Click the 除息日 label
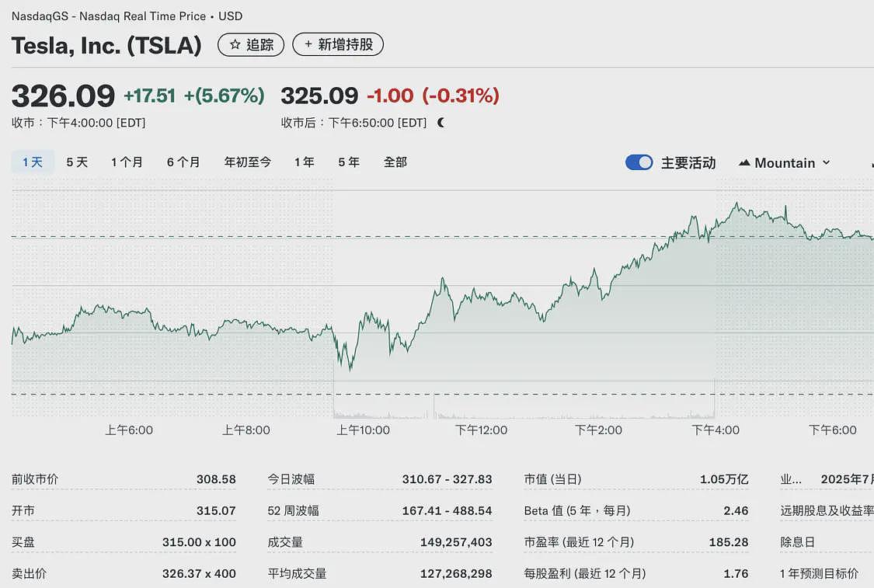 [798, 541]
